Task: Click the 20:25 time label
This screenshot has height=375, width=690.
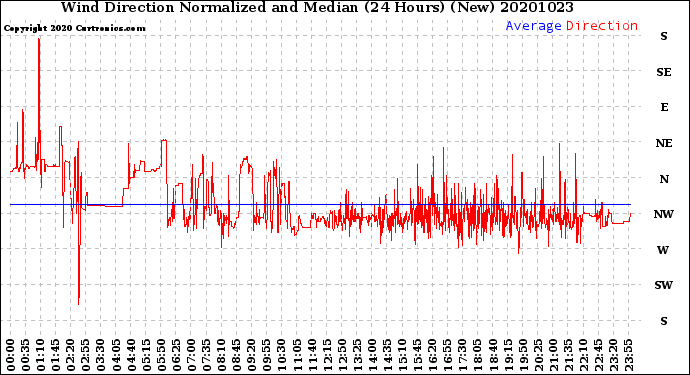Action: (538, 355)
